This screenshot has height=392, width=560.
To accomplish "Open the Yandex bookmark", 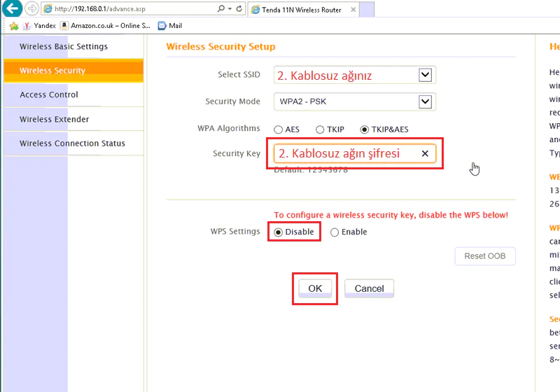I will (x=39, y=26).
